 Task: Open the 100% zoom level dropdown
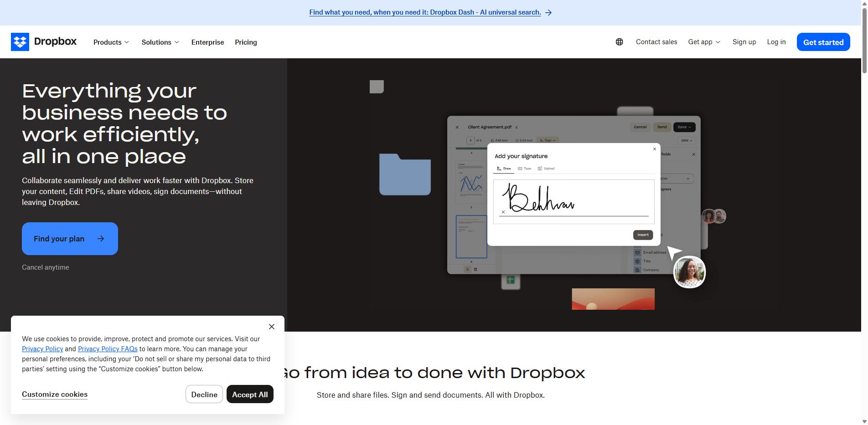(686, 140)
